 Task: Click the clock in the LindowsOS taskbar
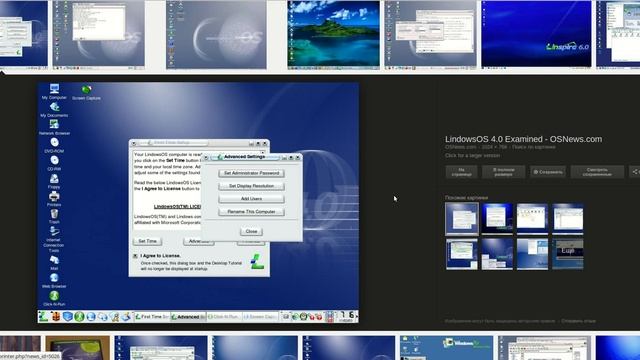pos(347,317)
